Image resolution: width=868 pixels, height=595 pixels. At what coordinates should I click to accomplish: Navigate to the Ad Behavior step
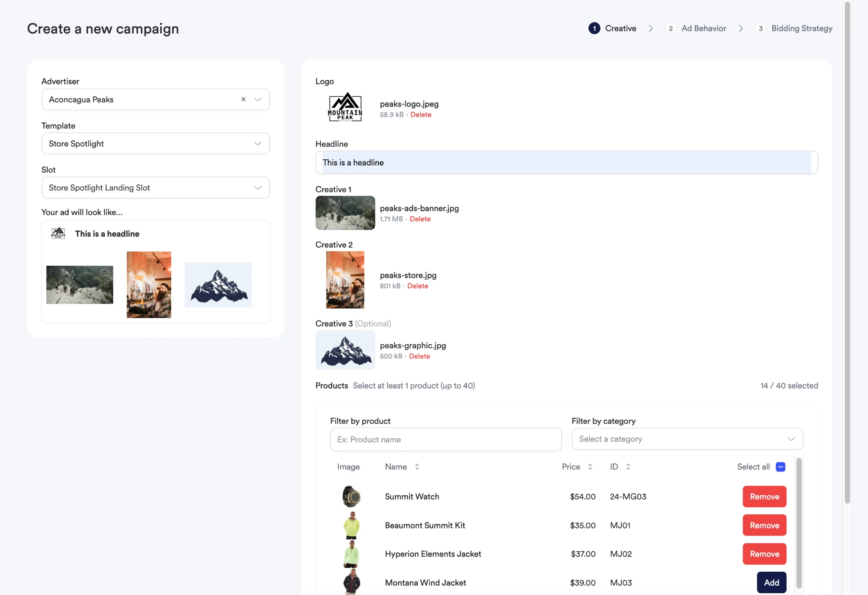click(703, 28)
